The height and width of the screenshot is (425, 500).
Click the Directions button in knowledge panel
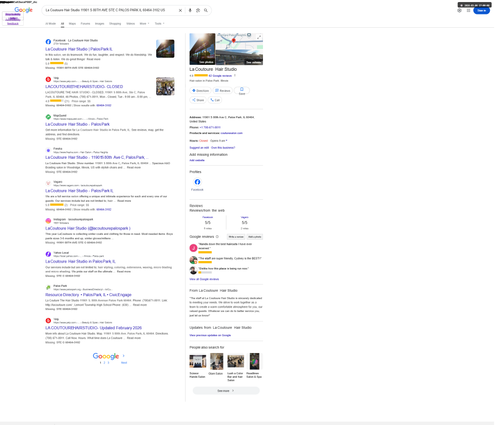click(x=200, y=91)
